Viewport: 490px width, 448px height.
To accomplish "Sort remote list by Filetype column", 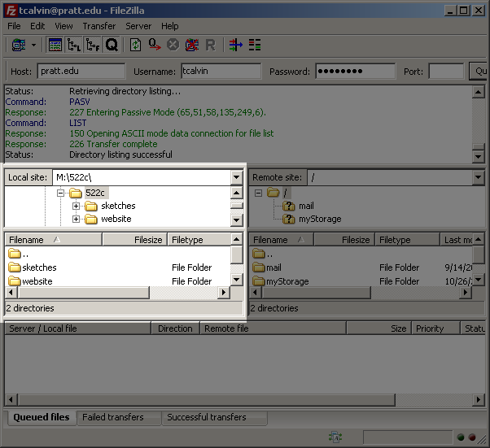I will click(408, 240).
